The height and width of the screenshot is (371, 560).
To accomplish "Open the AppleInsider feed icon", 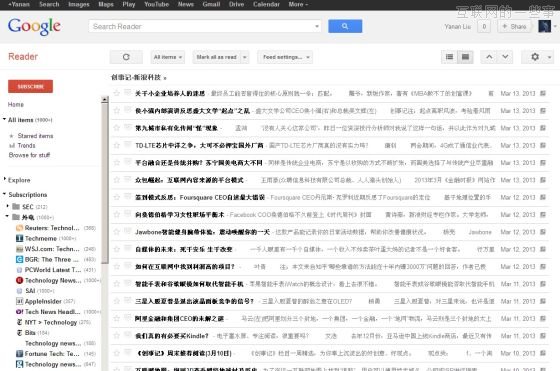I will [x=19, y=301].
